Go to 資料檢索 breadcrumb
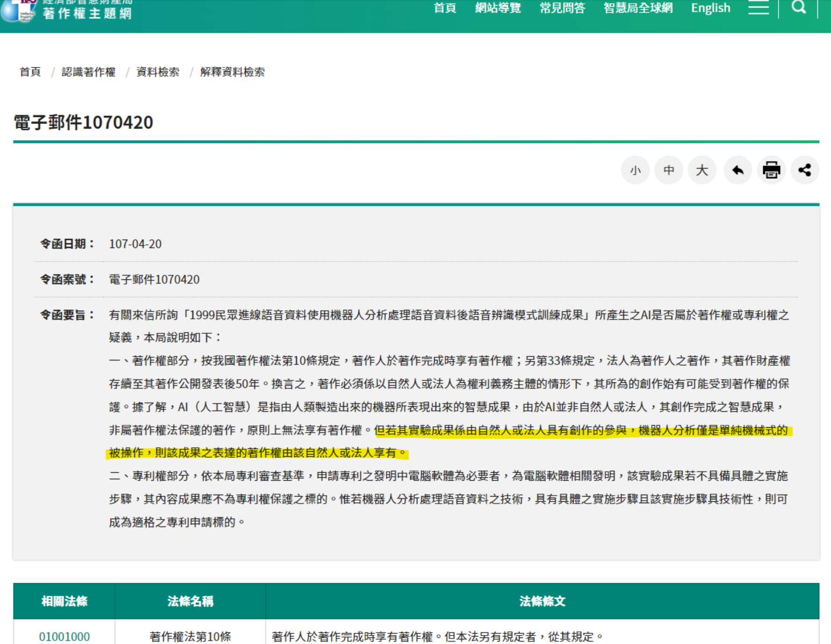 coord(158,72)
